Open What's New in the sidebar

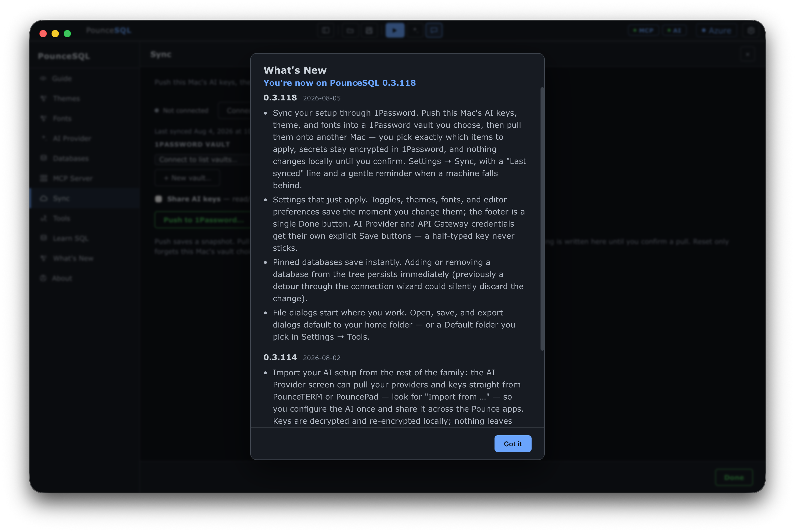(85, 258)
